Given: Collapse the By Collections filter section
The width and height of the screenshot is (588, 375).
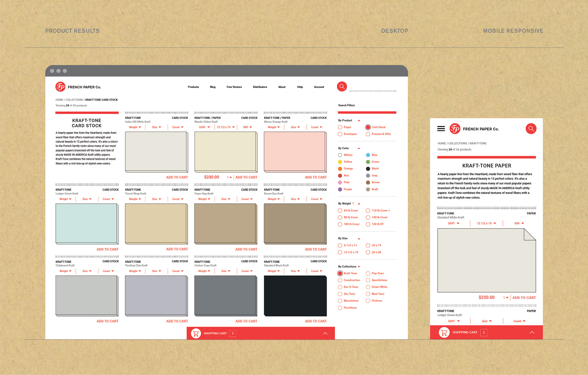Looking at the screenshot, I should (359, 267).
